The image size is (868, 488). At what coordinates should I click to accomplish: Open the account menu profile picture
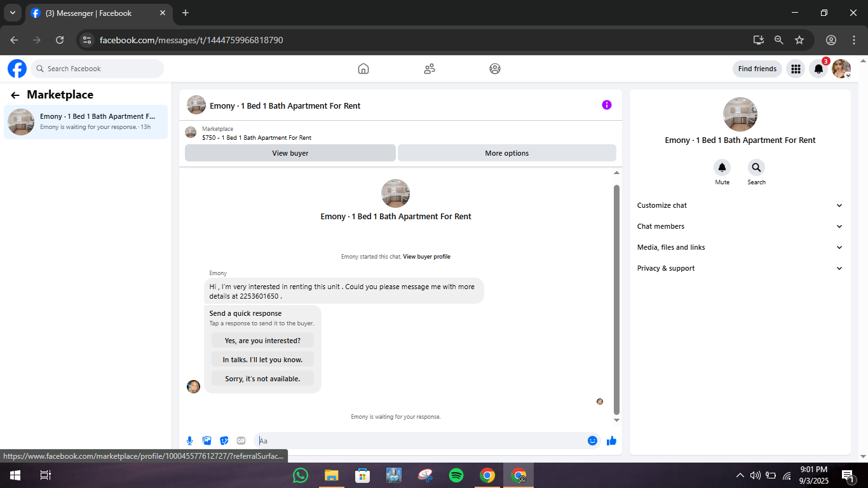click(841, 69)
